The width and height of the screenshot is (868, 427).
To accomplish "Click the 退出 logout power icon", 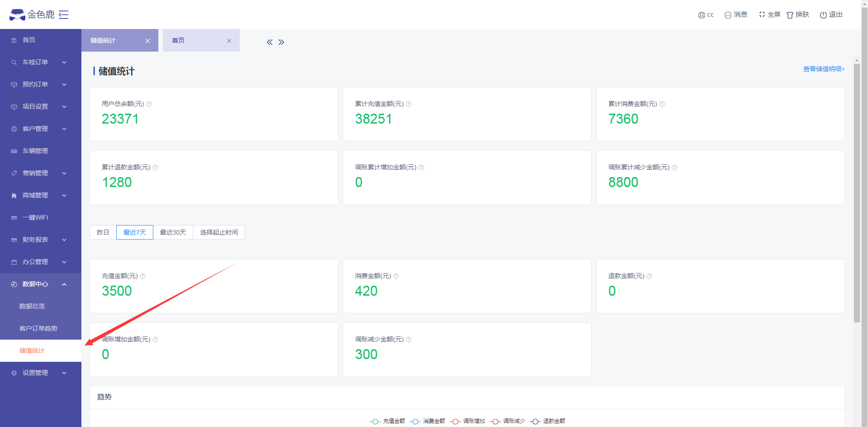I will (823, 15).
